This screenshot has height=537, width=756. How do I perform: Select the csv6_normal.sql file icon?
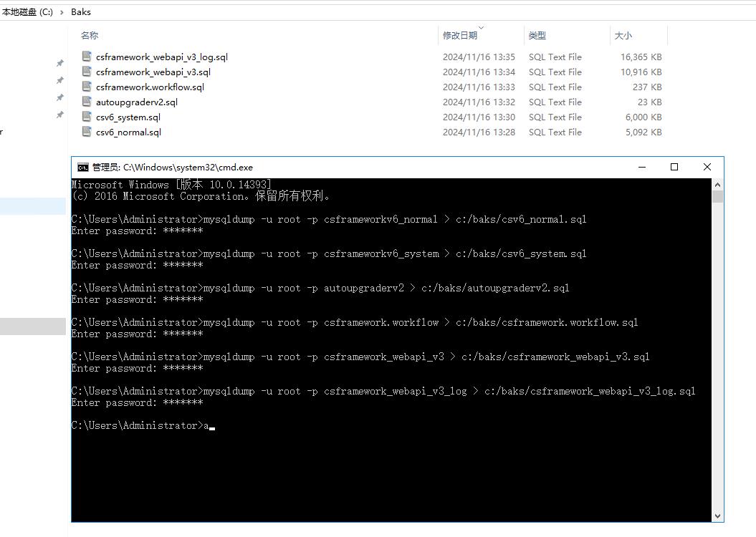pos(86,132)
